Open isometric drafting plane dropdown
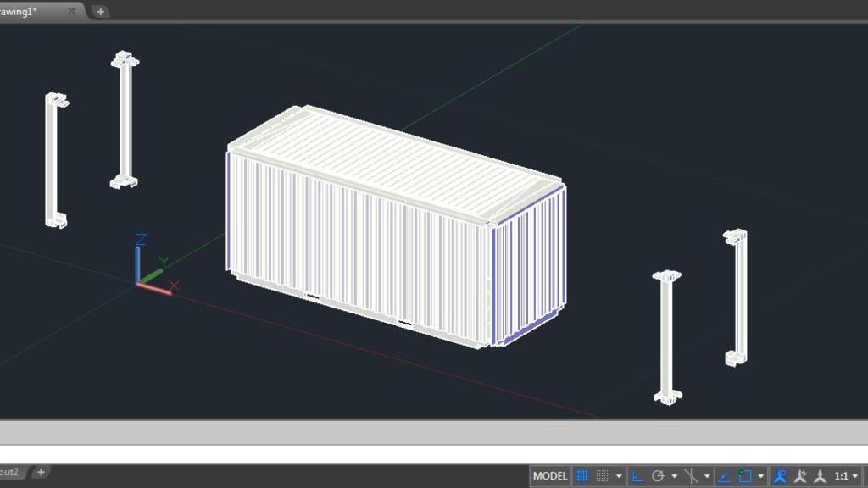868x488 pixels. coord(707,476)
